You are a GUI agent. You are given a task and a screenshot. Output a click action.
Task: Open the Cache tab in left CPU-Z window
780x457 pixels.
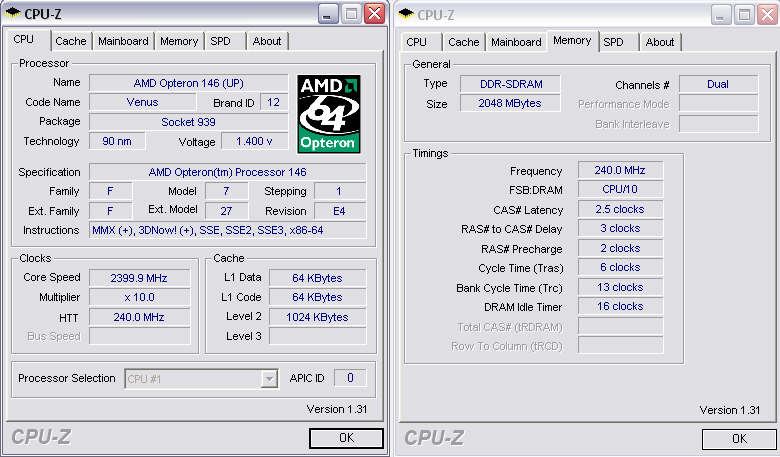(x=71, y=41)
